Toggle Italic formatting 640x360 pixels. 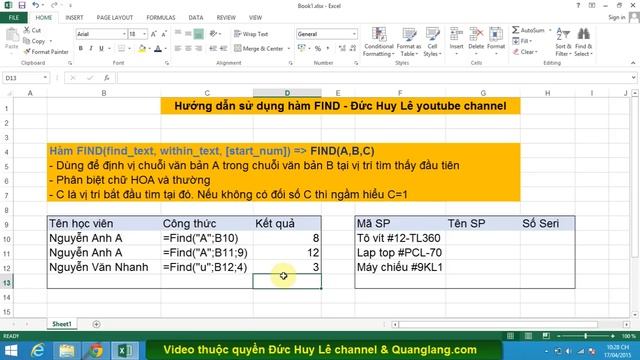(x=91, y=48)
